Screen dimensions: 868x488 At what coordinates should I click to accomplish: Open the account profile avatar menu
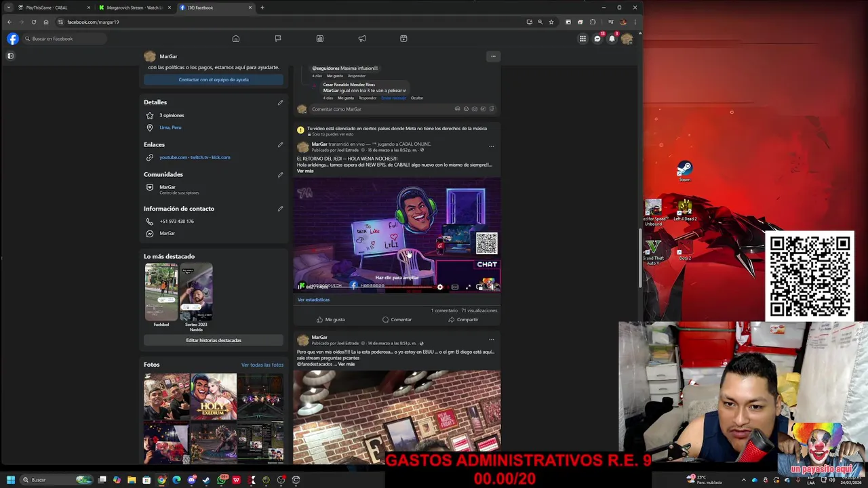627,39
